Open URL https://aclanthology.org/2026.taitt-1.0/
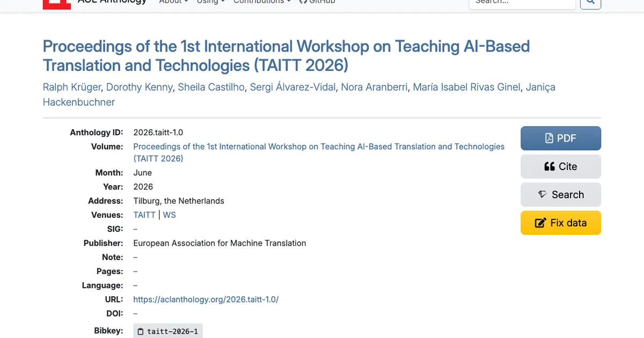644x338 pixels. [206, 299]
